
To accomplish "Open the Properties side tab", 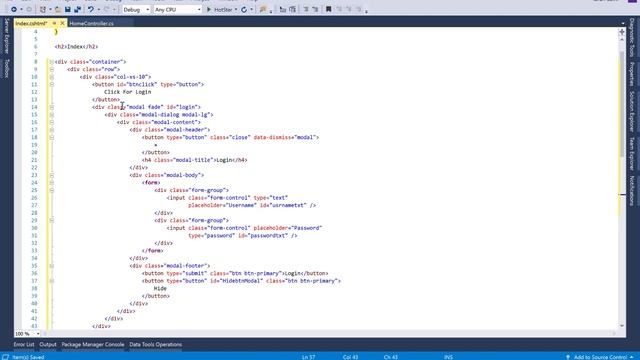I will coord(631,74).
